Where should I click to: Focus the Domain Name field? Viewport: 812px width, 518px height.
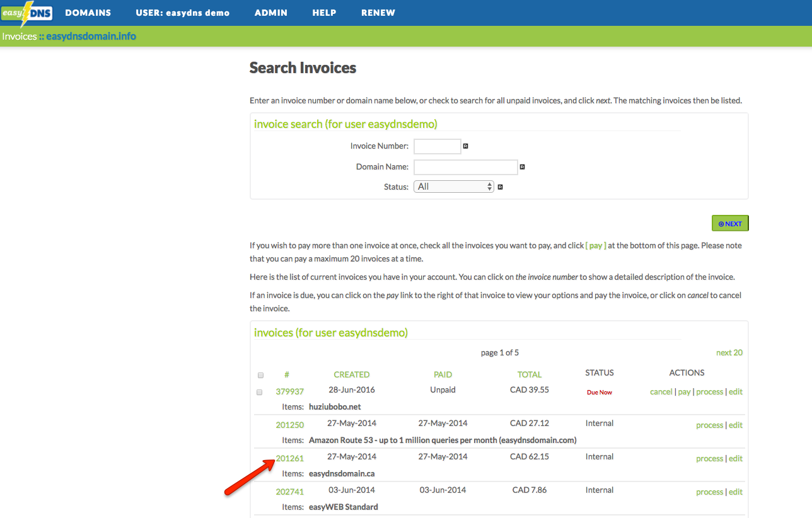tap(465, 167)
